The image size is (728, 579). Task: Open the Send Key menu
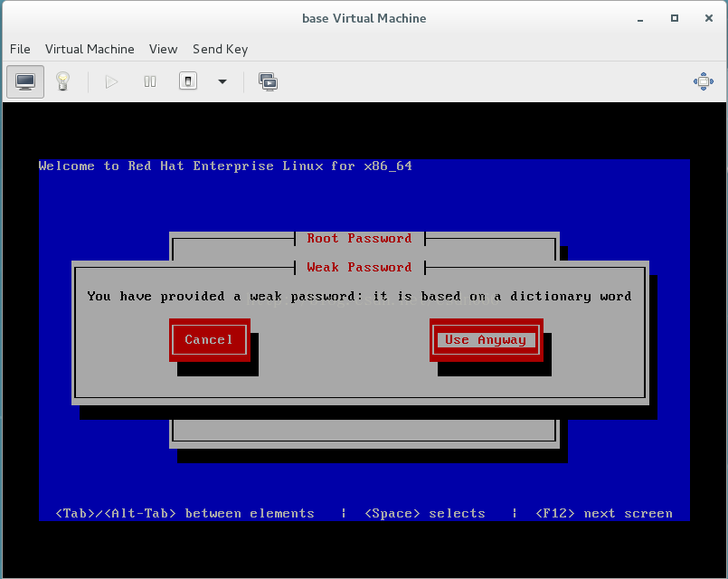point(220,49)
